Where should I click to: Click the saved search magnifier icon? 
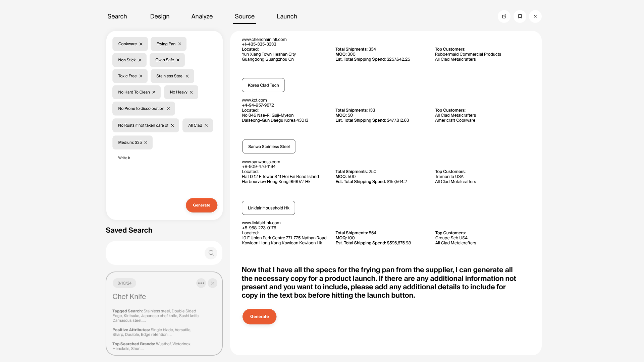click(211, 253)
